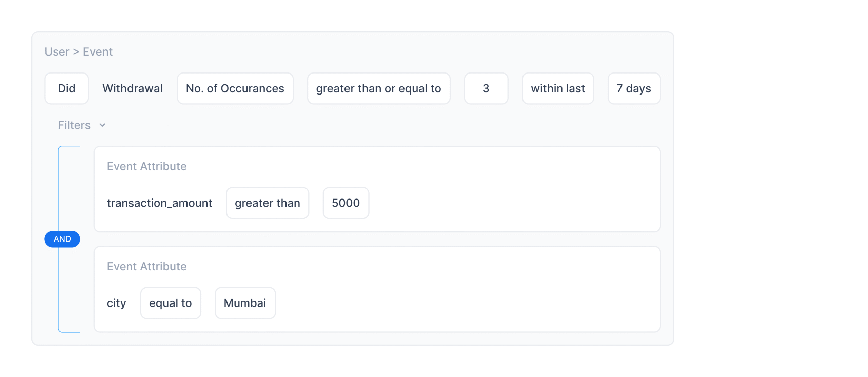
Task: Select the transaction_amount attribute
Action: pyautogui.click(x=159, y=203)
